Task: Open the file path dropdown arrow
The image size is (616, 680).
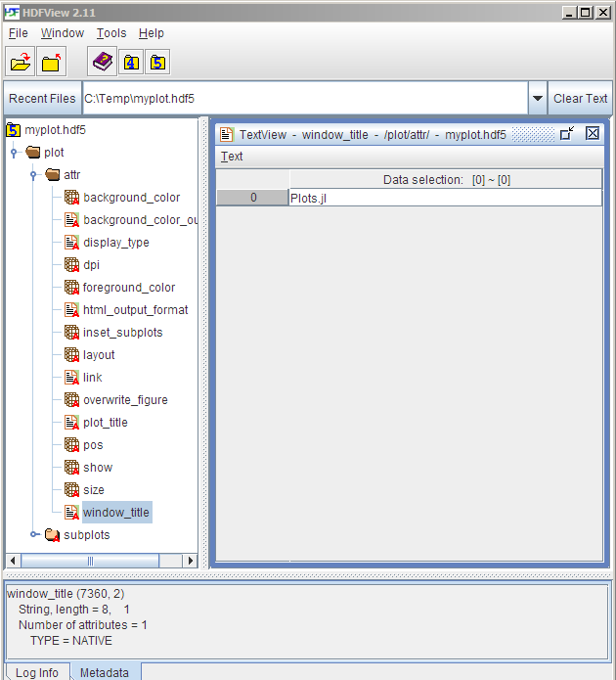Action: coord(537,99)
